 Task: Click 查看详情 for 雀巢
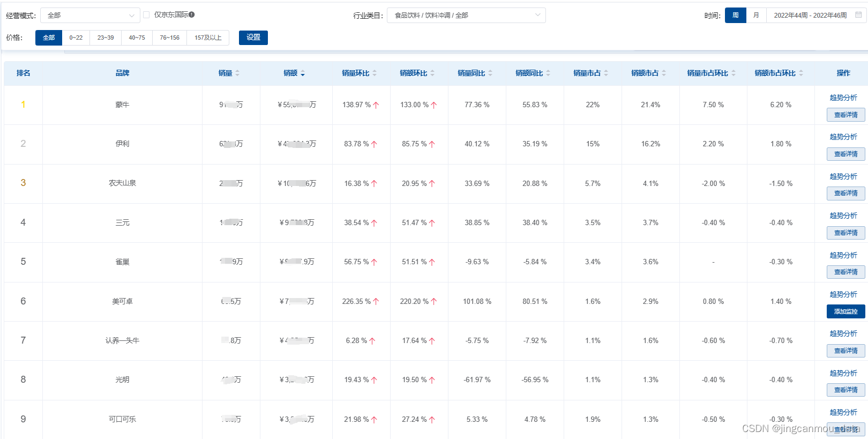(845, 272)
